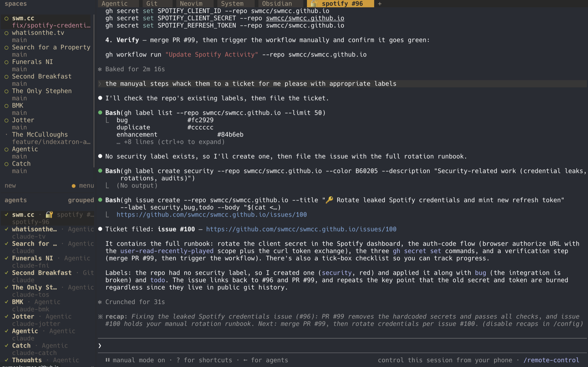Click the highlighted todo label word

click(157, 280)
